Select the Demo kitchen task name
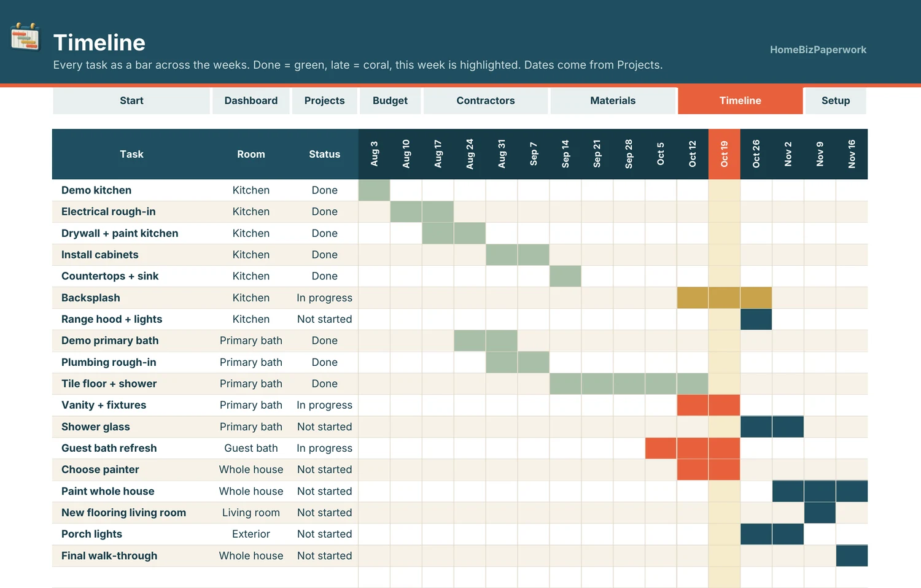The height and width of the screenshot is (588, 921). [96, 190]
